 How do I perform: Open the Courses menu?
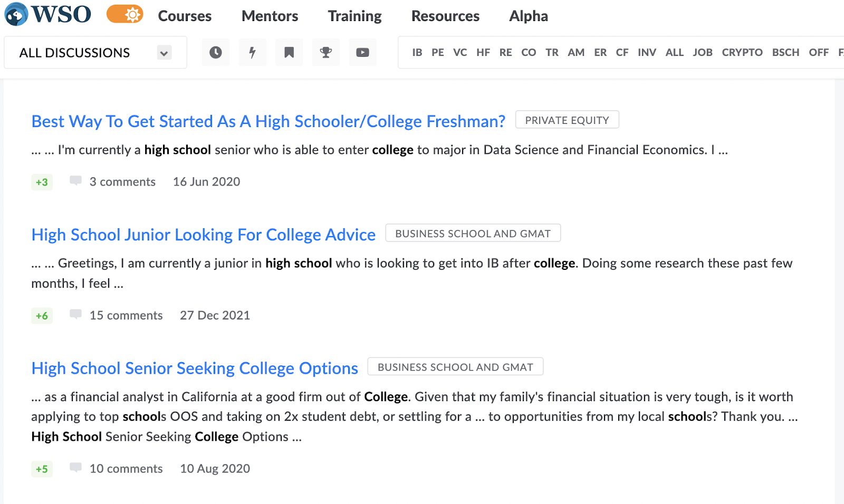[x=185, y=16]
